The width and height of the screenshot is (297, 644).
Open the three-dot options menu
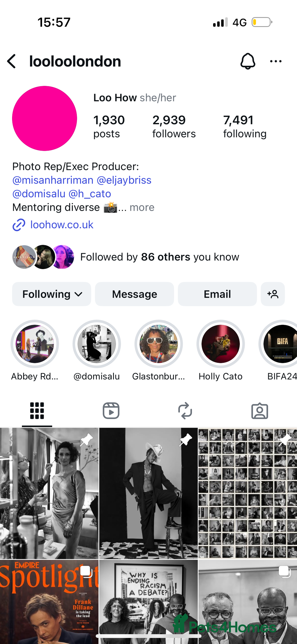point(276,61)
